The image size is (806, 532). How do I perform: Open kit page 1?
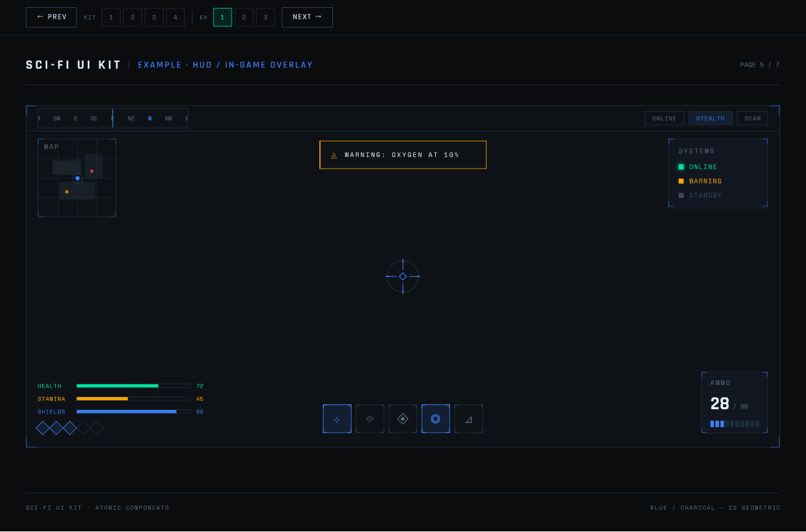pyautogui.click(x=111, y=17)
